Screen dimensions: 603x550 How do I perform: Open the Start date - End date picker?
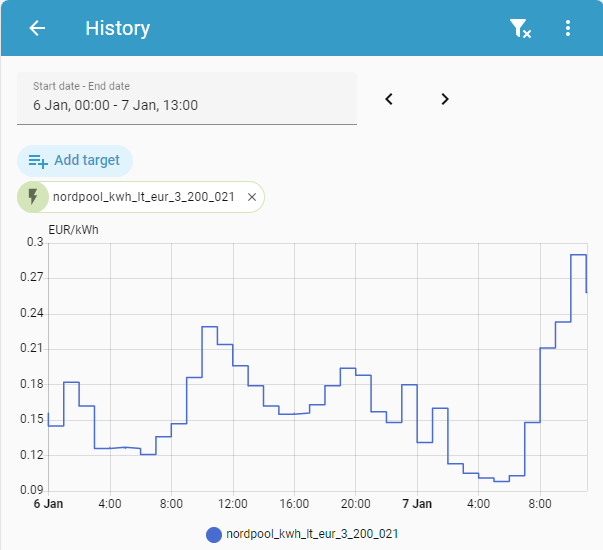(187, 97)
